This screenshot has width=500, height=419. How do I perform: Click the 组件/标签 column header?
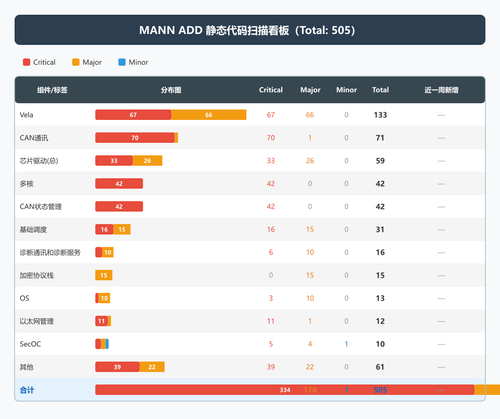point(52,90)
